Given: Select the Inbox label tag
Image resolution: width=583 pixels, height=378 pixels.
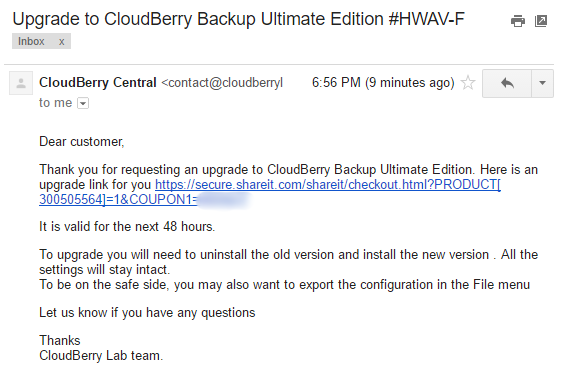Looking at the screenshot, I should pyautogui.click(x=31, y=41).
